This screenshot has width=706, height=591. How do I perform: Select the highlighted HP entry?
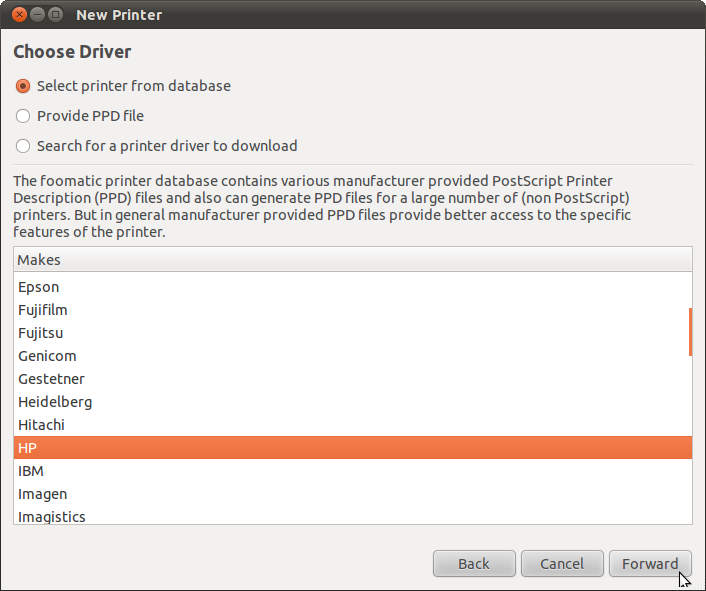(353, 448)
